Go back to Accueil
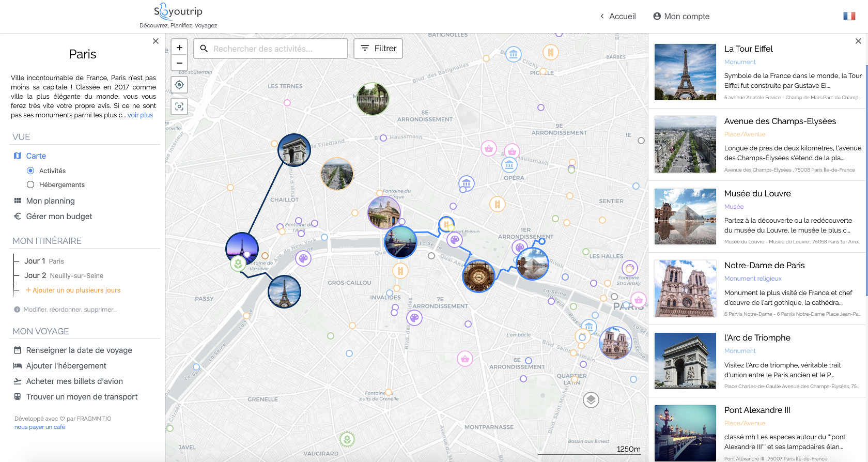The height and width of the screenshot is (462, 868). tap(618, 17)
